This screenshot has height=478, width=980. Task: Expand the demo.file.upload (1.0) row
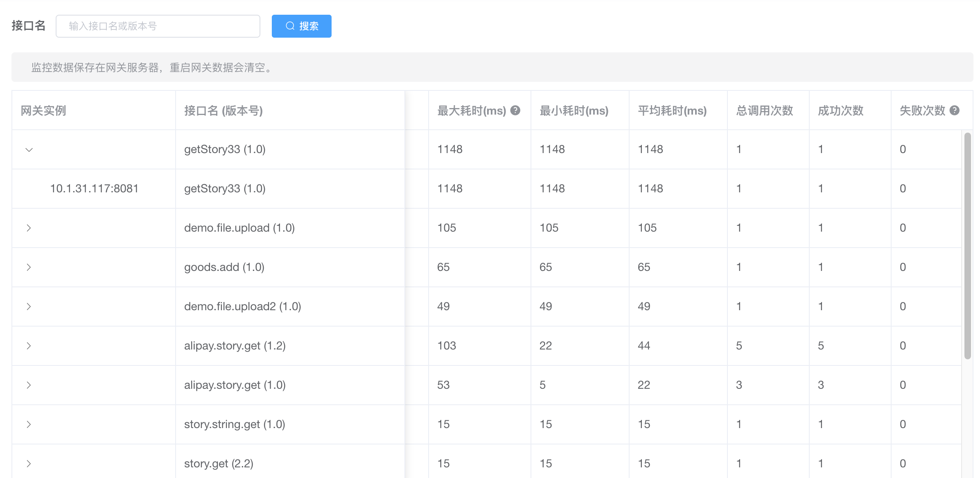click(29, 228)
